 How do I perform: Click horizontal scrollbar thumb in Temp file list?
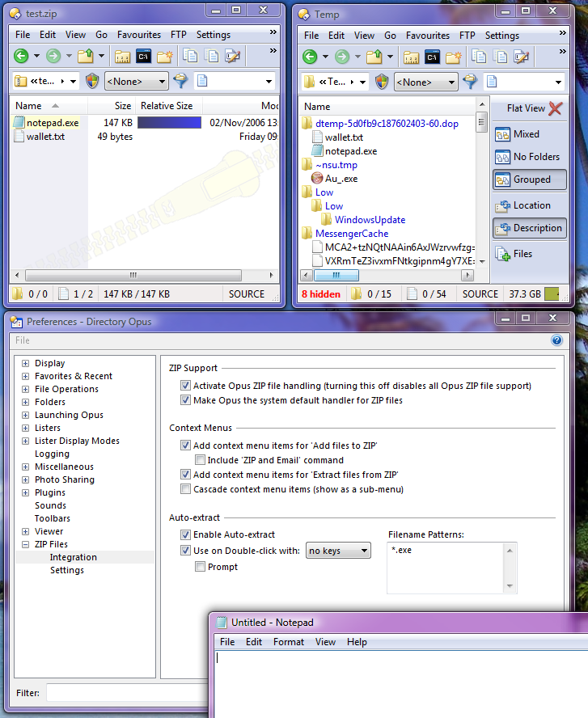pos(336,275)
